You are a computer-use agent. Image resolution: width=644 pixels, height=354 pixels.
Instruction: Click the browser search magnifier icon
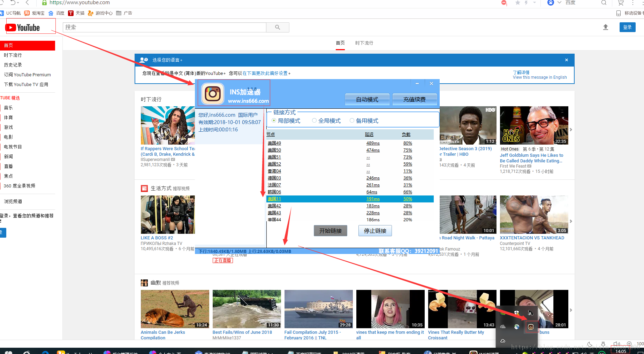pos(604,3)
